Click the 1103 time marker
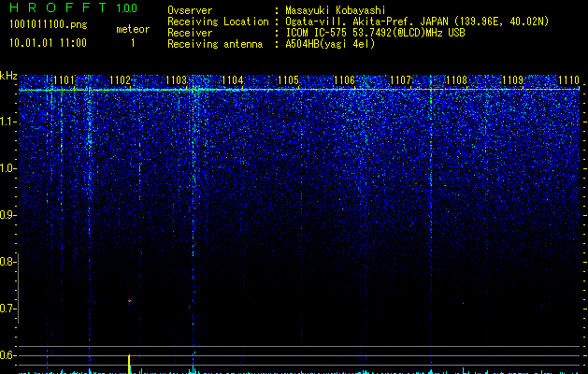Screen dimensions: 588x374 click(x=177, y=79)
